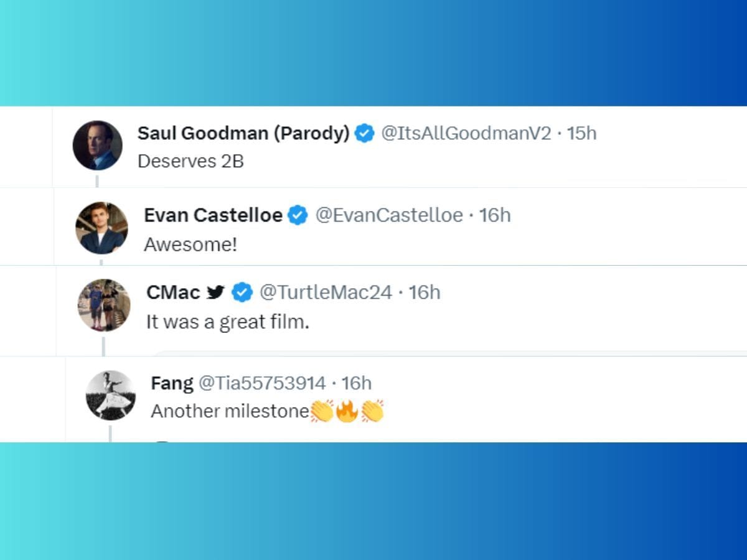Viewport: 747px width, 560px height.
Task: Click Evan Castelloe's blue verified checkmark
Action: point(298,215)
